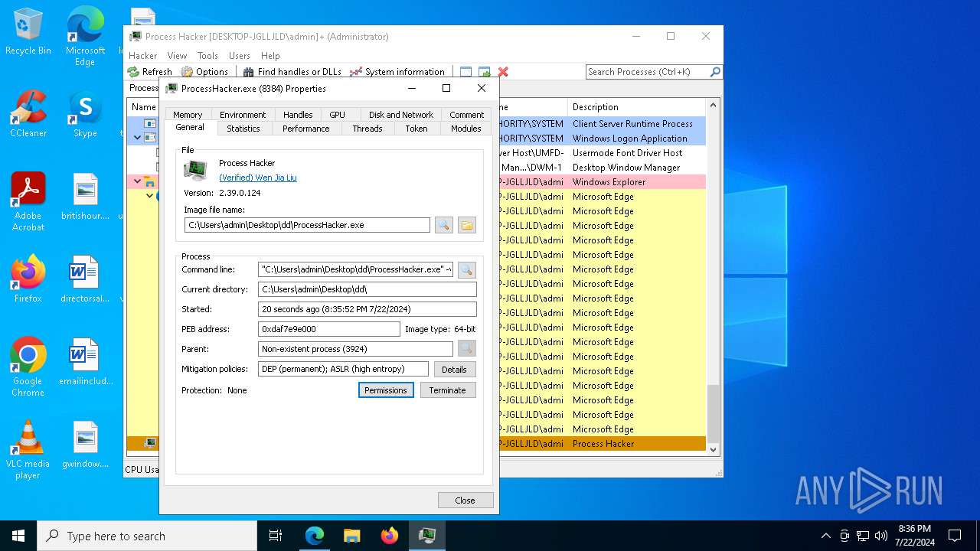
Task: Switch to the Token tab
Action: tap(416, 129)
